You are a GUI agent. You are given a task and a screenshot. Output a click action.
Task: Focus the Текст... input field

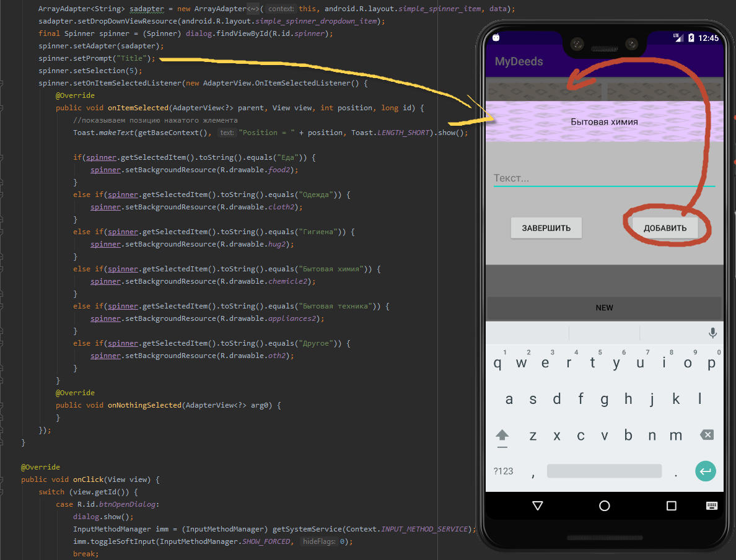(x=604, y=178)
